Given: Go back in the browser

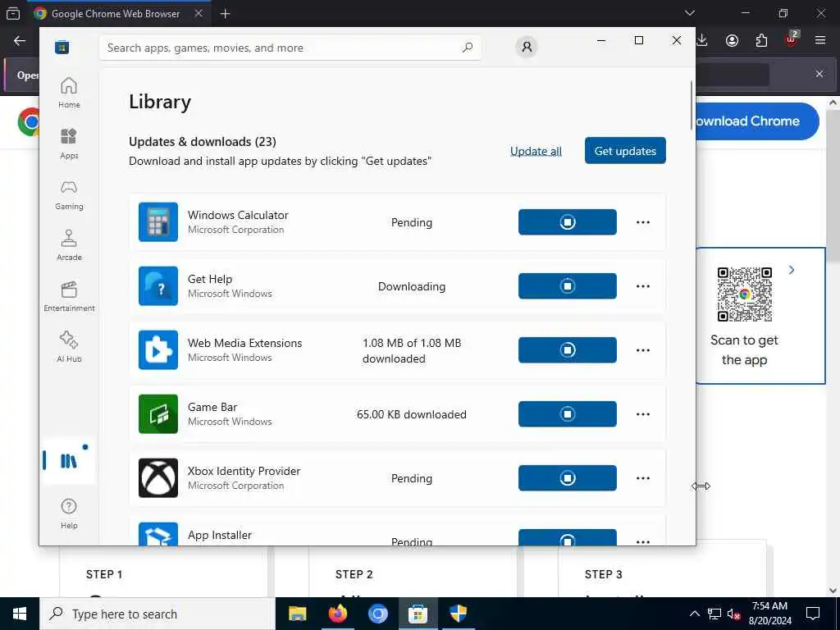Looking at the screenshot, I should point(20,41).
